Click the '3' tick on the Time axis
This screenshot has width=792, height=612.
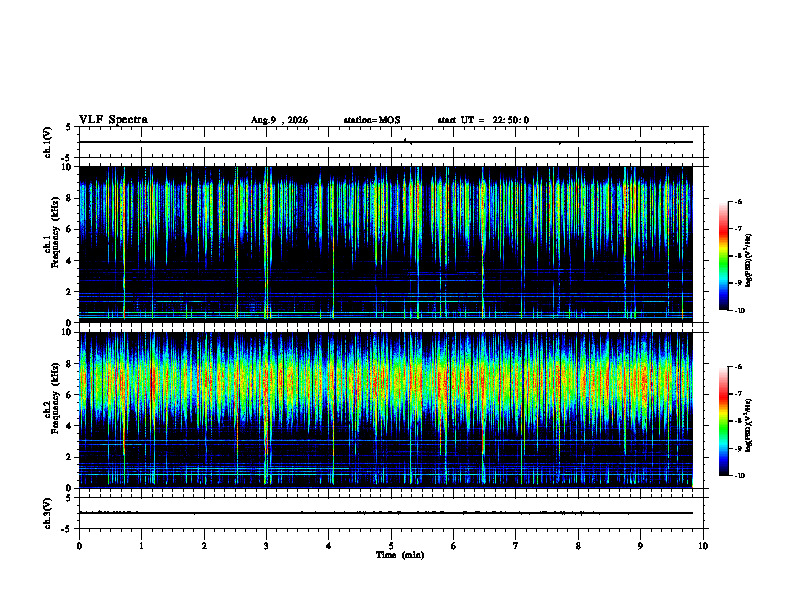pos(266,546)
